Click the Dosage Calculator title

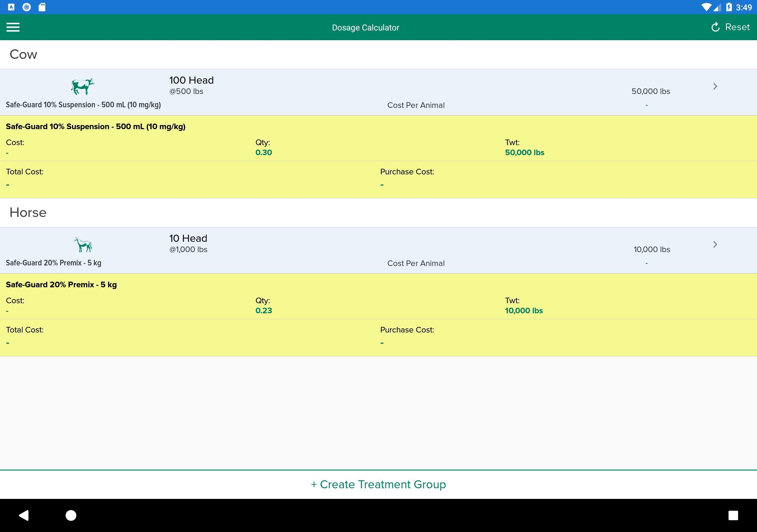(365, 28)
